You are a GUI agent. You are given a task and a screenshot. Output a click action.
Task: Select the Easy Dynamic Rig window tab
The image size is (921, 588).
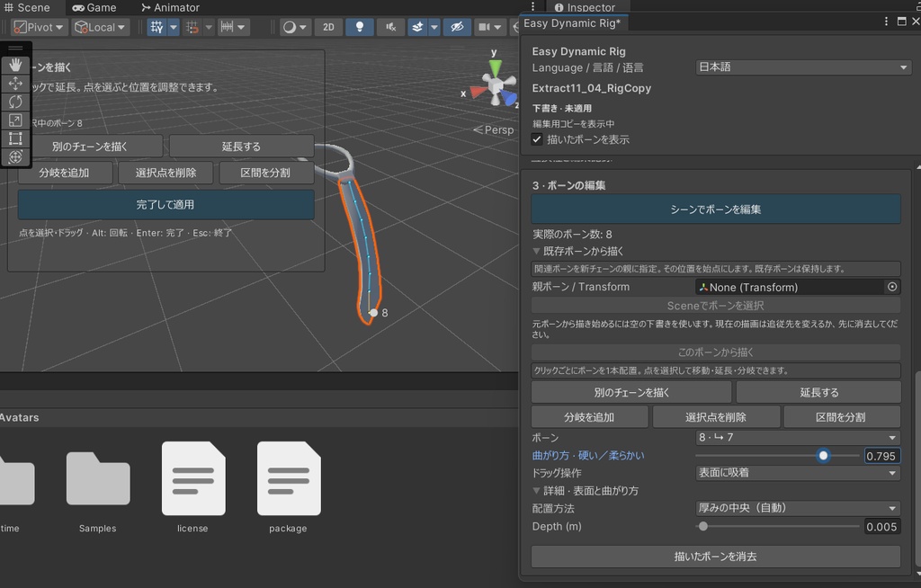[x=572, y=23]
